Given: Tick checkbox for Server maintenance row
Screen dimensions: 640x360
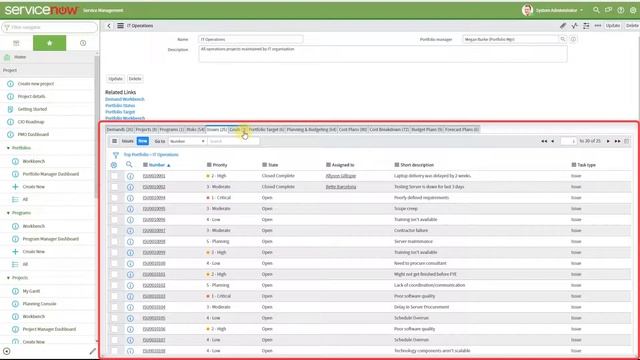Looking at the screenshot, I should click(x=115, y=242).
